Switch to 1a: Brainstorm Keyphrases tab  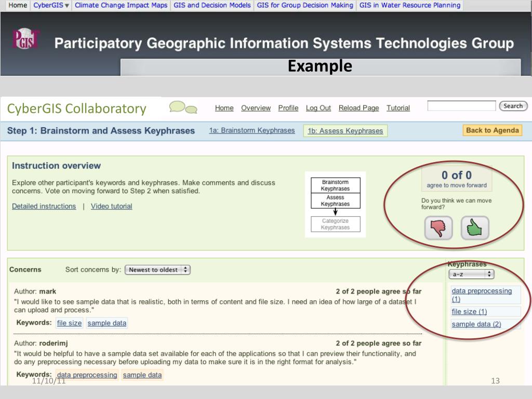[252, 130]
